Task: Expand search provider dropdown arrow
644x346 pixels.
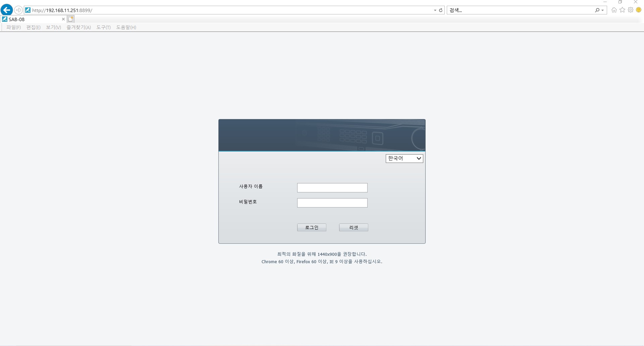Action: [603, 10]
